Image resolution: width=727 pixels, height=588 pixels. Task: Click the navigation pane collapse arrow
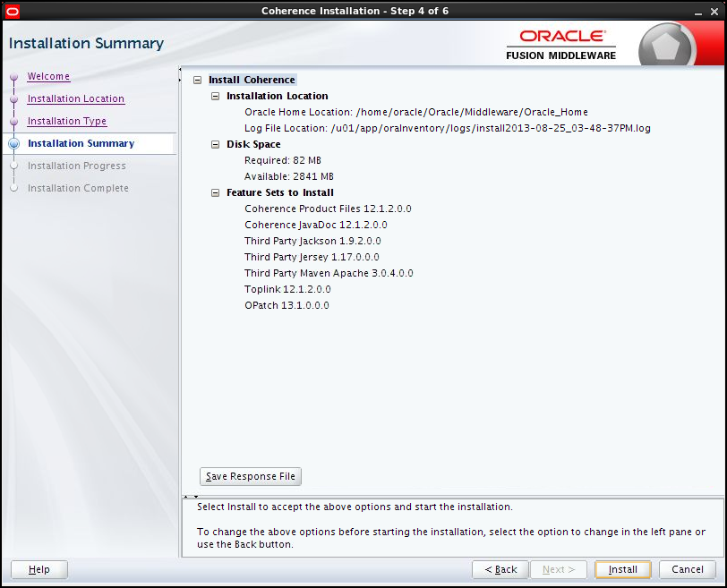(x=180, y=70)
